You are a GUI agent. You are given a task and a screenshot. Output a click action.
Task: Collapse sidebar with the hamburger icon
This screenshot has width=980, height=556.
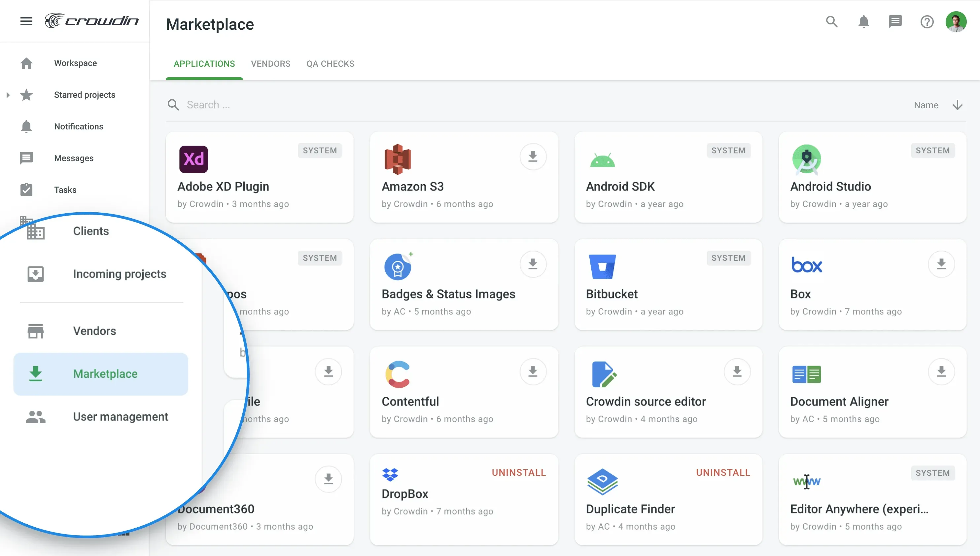pyautogui.click(x=26, y=21)
